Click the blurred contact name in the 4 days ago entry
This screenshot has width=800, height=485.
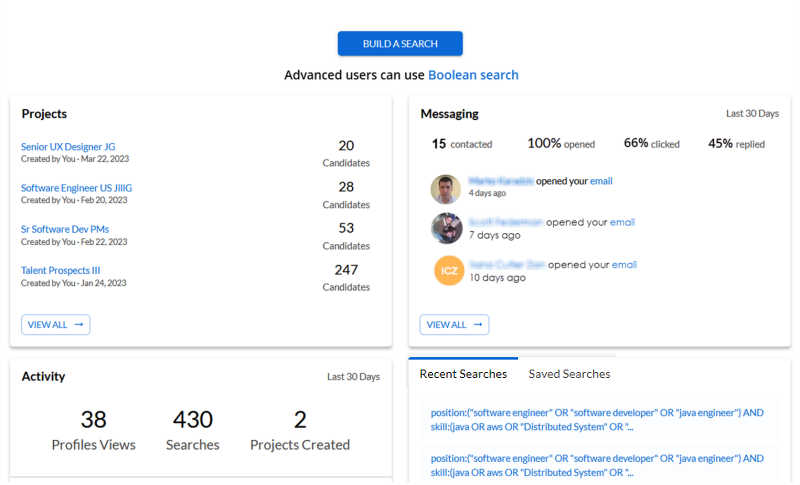click(x=501, y=181)
